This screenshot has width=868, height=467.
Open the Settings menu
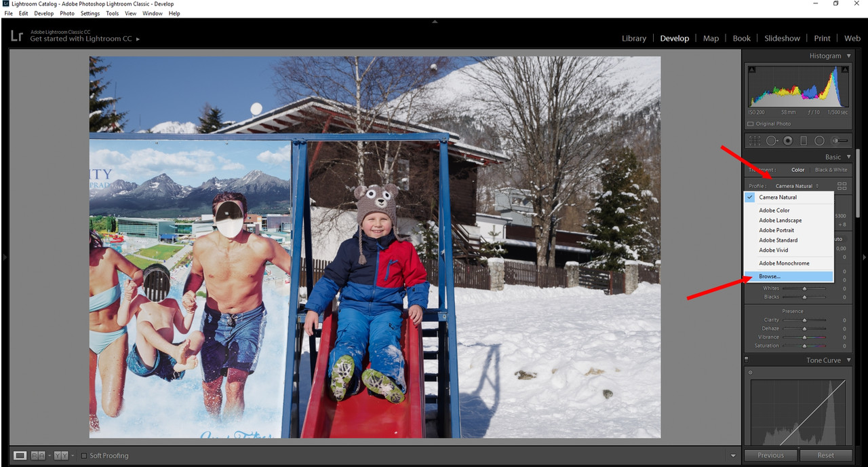(90, 14)
